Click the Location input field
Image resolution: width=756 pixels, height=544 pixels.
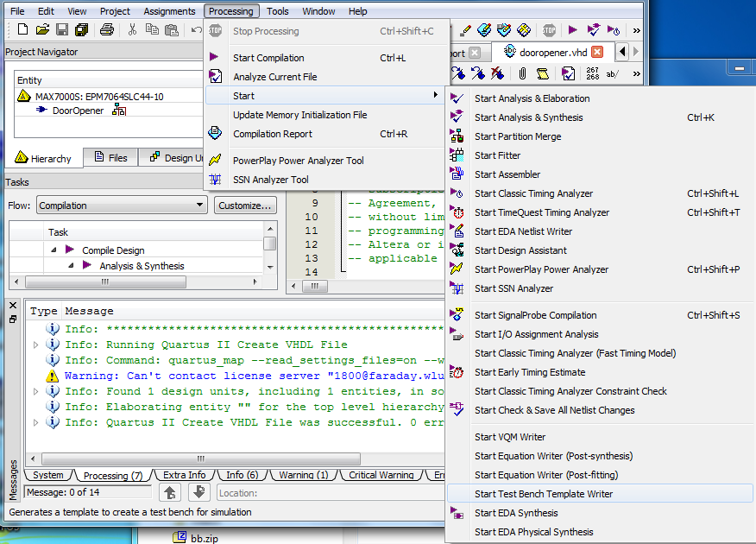pos(331,493)
